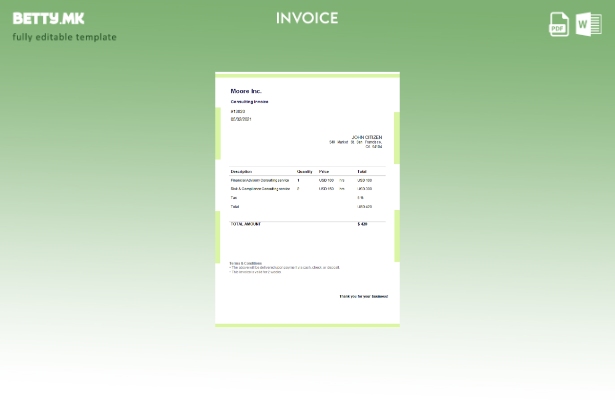The height and width of the screenshot is (400, 615).
Task: Click 'Thank you for your business' text
Action: (363, 296)
